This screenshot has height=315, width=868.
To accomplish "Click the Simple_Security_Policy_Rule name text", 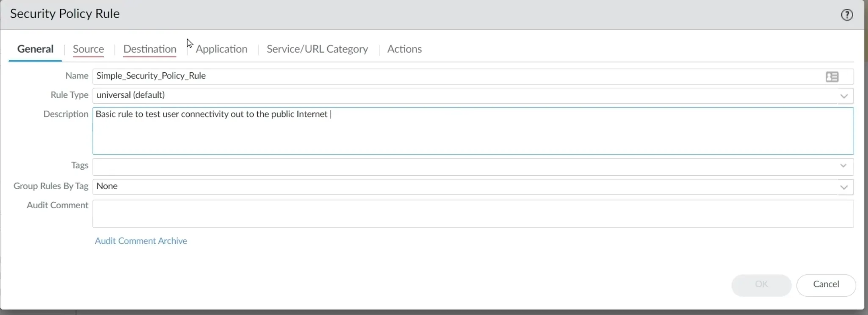I will 151,76.
